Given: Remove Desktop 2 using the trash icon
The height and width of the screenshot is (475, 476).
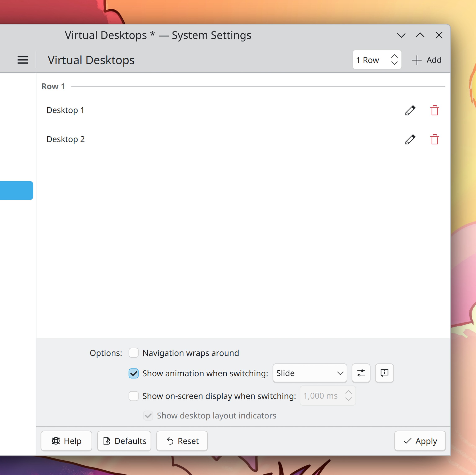Looking at the screenshot, I should [434, 139].
